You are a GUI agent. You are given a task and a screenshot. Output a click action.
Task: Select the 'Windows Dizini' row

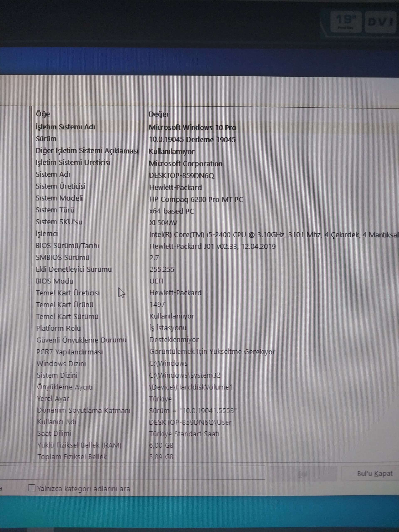pos(61,364)
